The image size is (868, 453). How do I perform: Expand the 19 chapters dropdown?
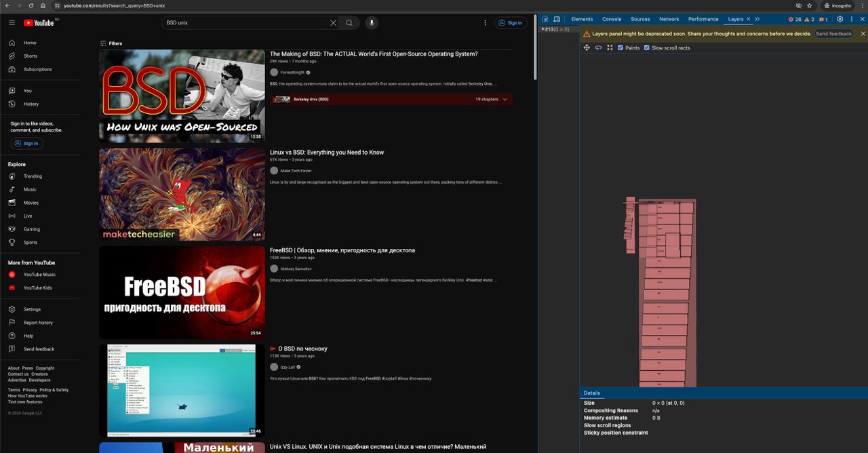[492, 99]
